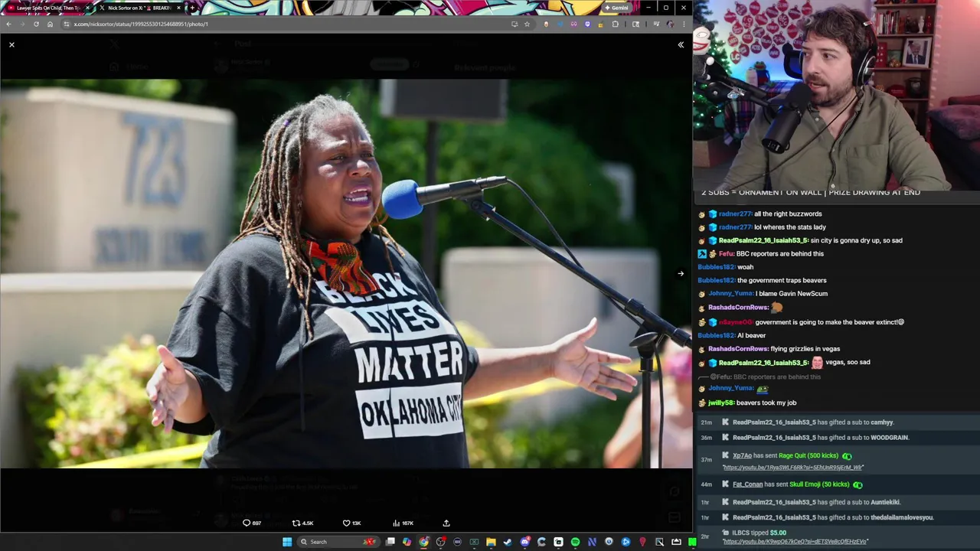The width and height of the screenshot is (980, 551).
Task: Click Fat_Conan Skull Emoji (50 kicks) event
Action: coord(798,484)
